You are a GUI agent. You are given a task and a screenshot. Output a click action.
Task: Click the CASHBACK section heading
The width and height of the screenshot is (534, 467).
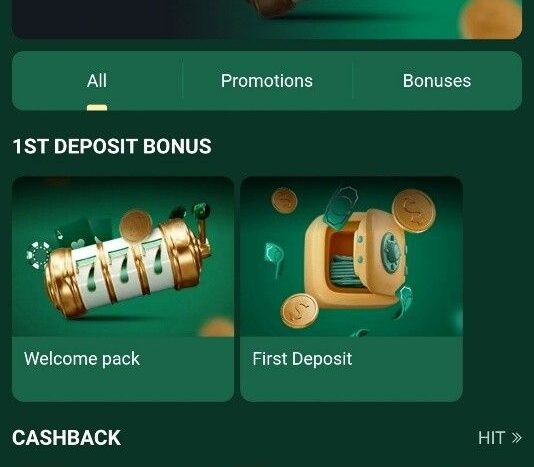tap(66, 438)
